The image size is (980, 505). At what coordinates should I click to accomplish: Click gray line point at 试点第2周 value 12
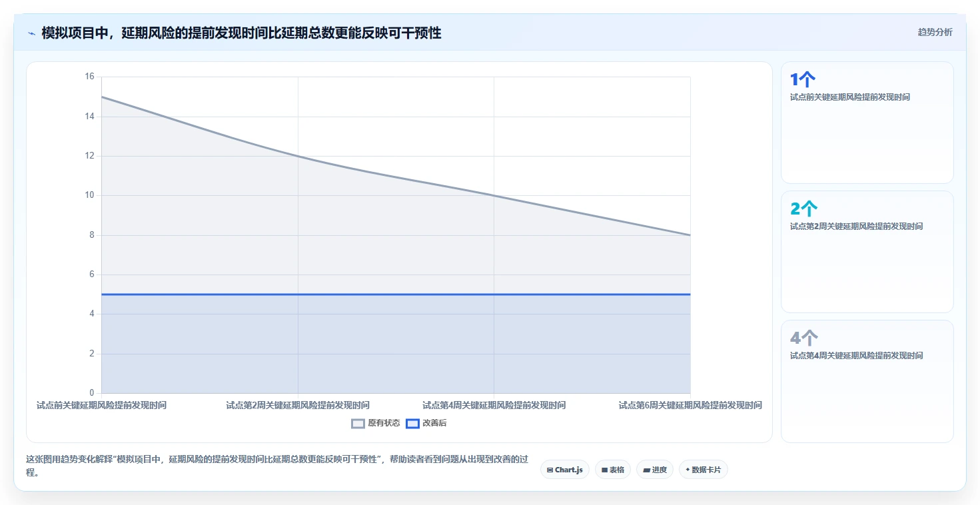(298, 156)
